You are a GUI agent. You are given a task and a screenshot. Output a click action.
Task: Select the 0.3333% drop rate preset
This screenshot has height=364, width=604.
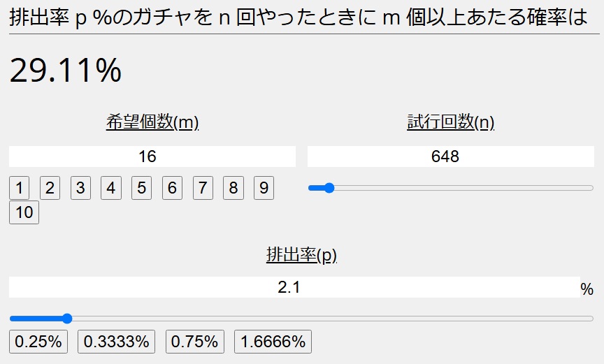coord(117,342)
